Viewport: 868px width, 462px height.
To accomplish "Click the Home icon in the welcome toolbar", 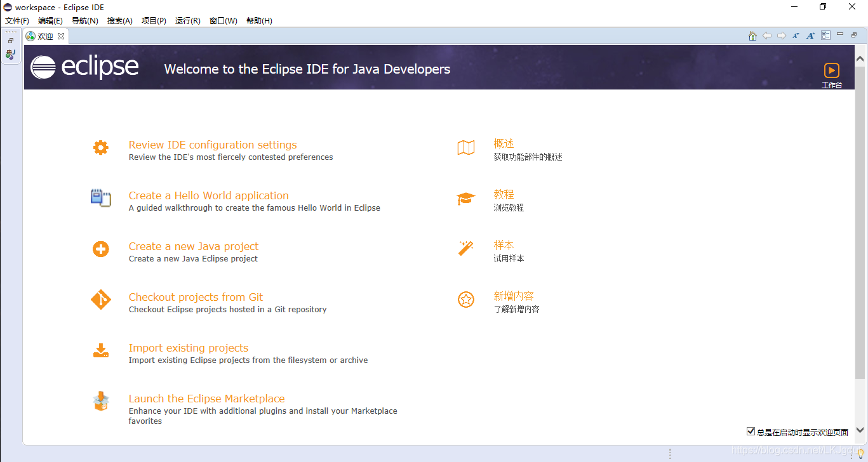I will [x=752, y=36].
